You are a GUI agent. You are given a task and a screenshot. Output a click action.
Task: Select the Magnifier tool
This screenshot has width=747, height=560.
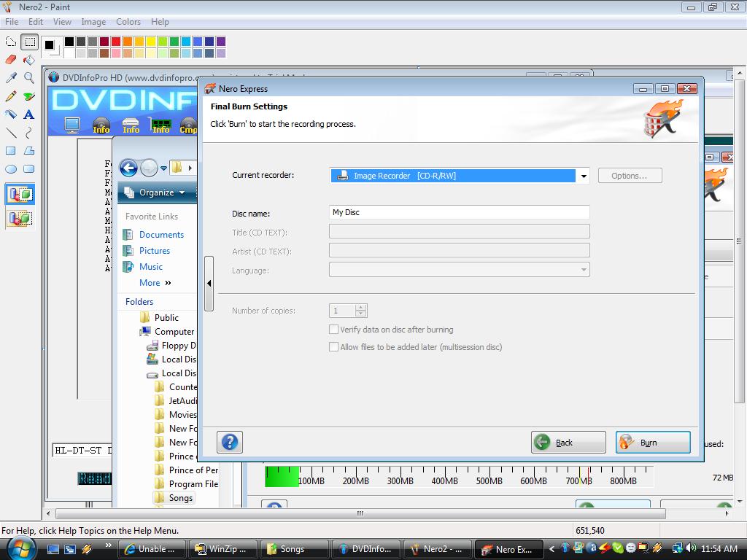[x=29, y=78]
